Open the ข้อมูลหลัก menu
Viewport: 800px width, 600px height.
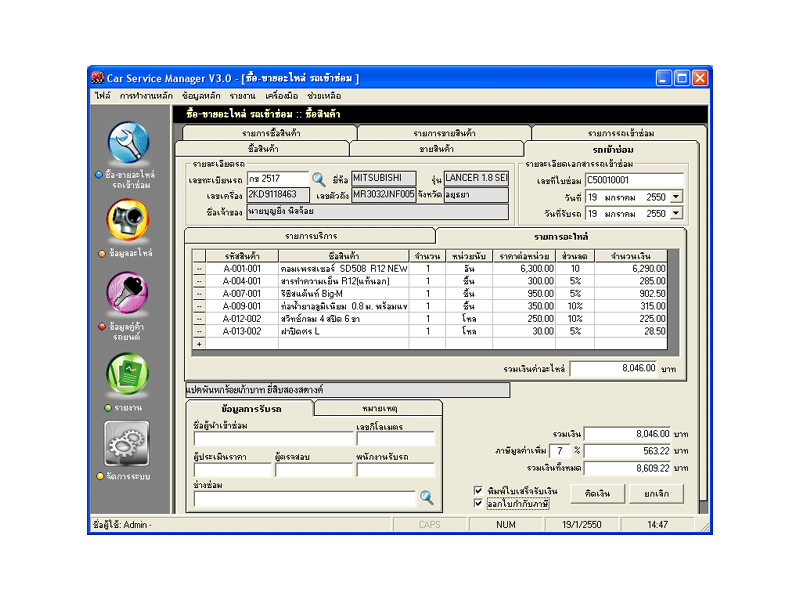201,96
